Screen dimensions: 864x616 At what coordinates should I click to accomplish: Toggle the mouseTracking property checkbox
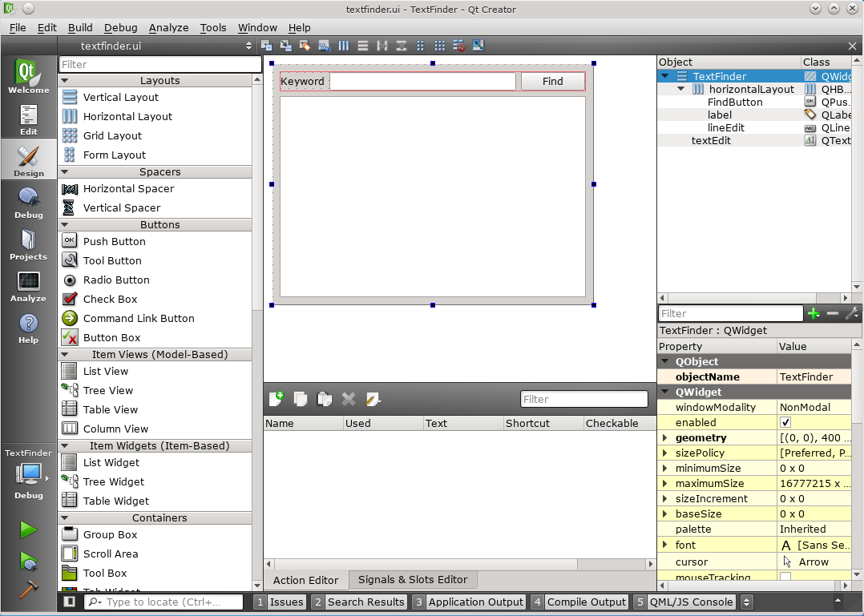click(x=785, y=577)
